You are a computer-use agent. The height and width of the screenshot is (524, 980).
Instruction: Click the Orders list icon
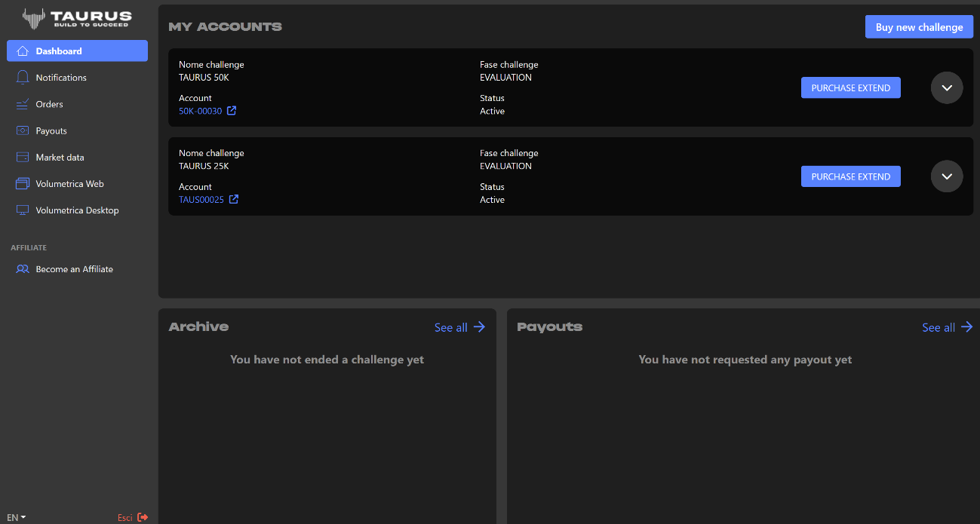(22, 104)
